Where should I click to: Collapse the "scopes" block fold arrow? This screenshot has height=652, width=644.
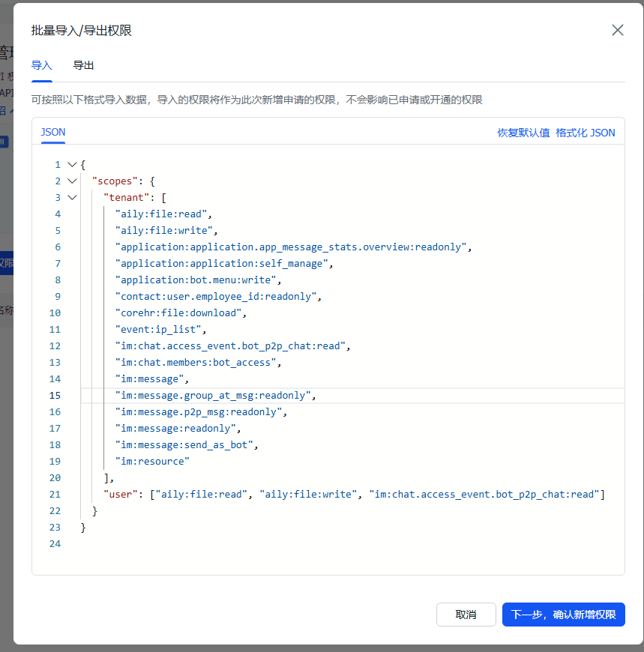pyautogui.click(x=72, y=181)
